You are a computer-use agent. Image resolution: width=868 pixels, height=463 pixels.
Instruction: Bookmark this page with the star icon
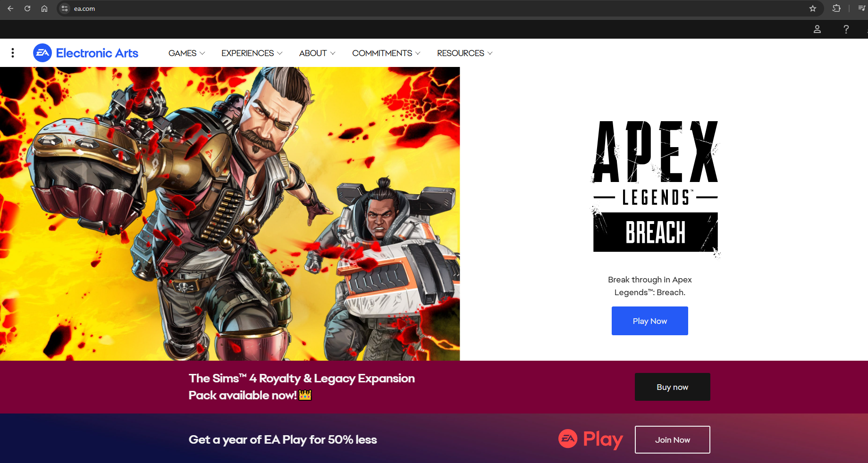(x=813, y=8)
